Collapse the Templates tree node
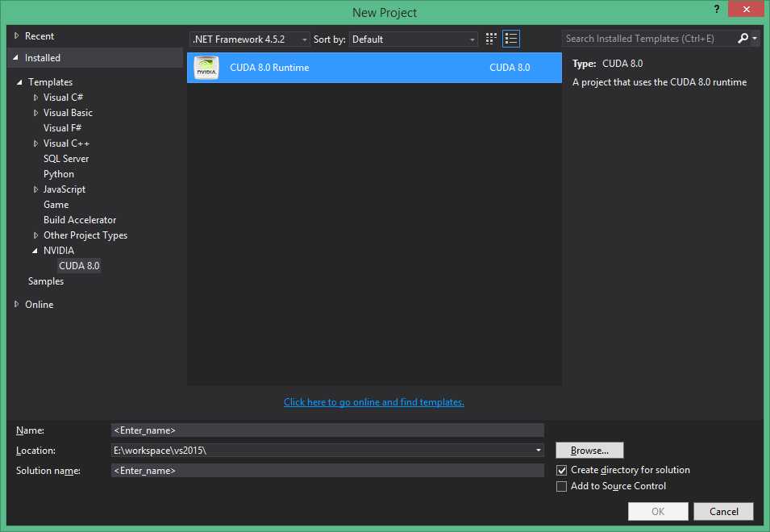This screenshot has width=770, height=532. point(19,82)
